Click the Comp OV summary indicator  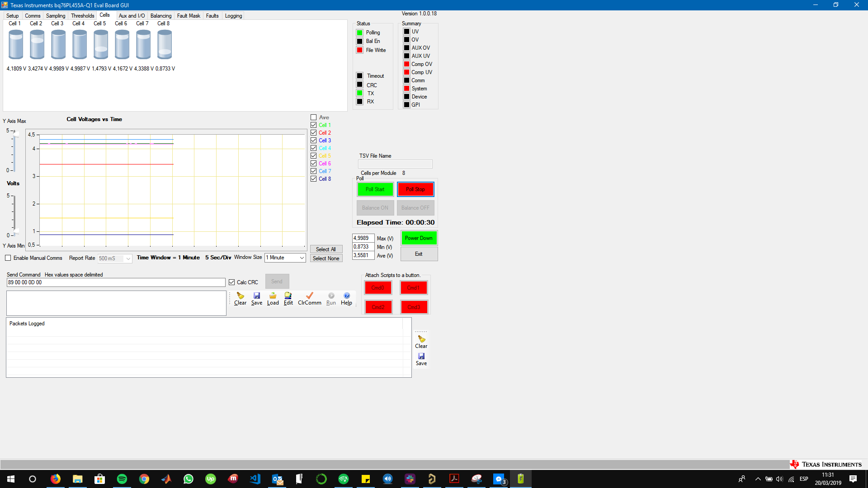(407, 64)
